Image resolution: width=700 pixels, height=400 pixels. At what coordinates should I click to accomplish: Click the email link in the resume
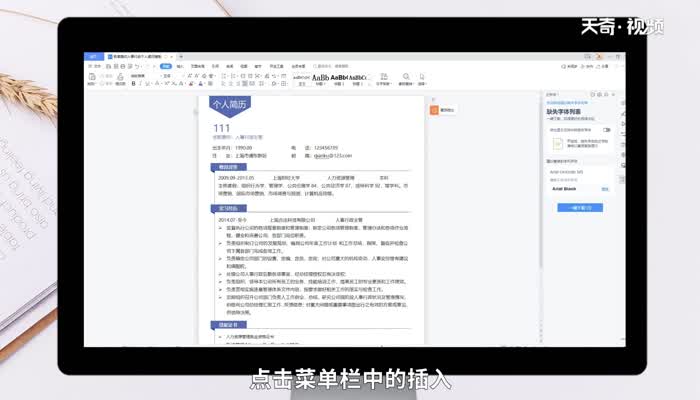tap(333, 156)
